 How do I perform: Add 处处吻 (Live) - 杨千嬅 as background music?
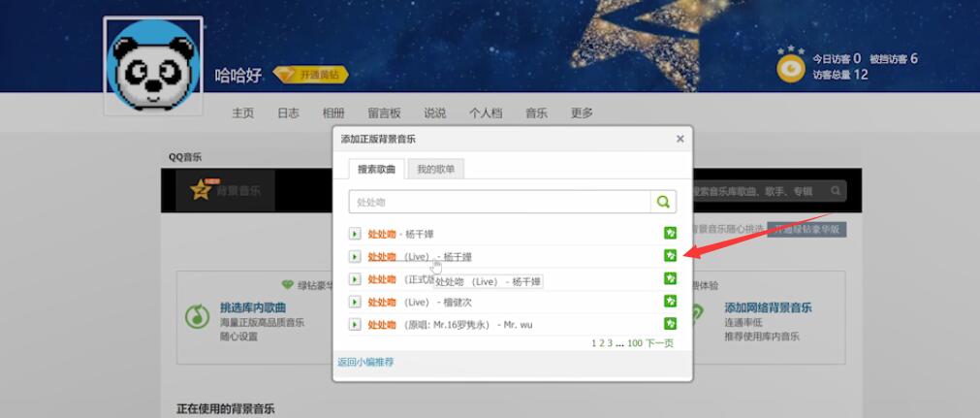pyautogui.click(x=670, y=255)
